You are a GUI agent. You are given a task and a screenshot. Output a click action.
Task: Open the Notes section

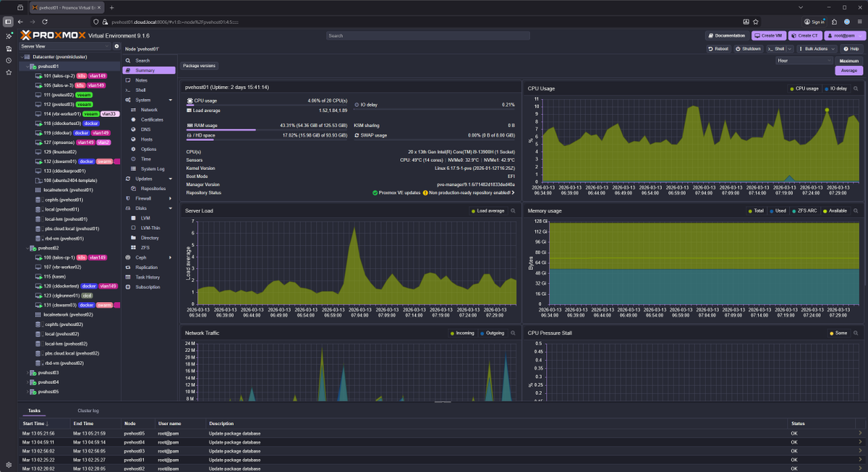(148, 80)
